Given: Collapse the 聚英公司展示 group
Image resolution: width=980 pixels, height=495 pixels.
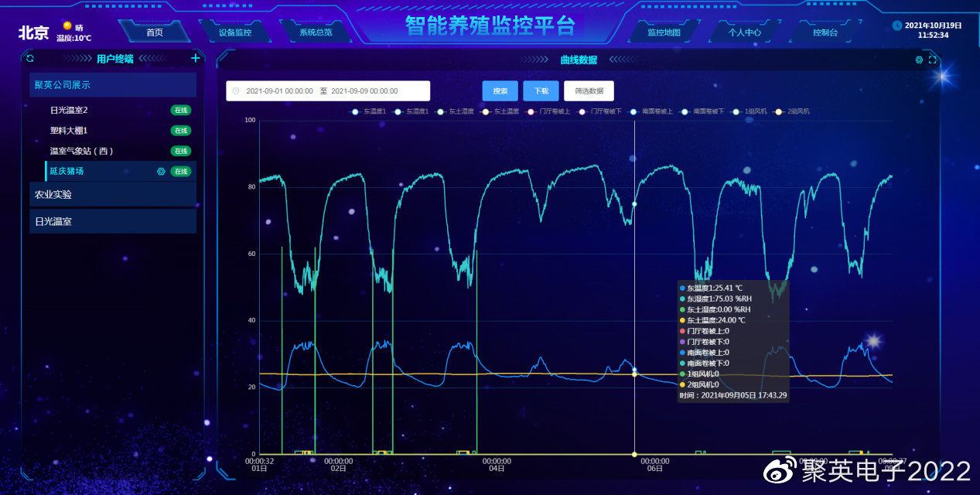Looking at the screenshot, I should click(113, 85).
